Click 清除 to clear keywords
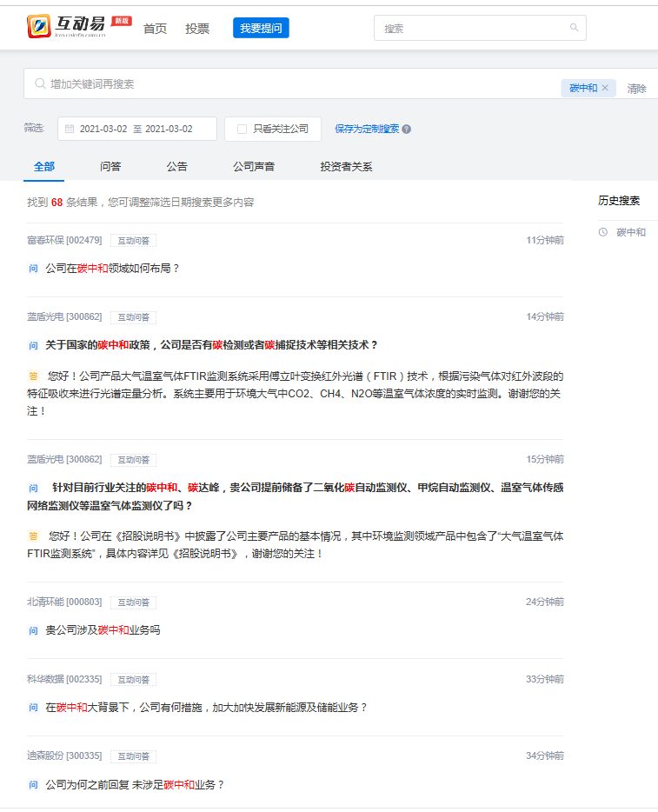Screen dimensions: 658x812 tap(637, 89)
